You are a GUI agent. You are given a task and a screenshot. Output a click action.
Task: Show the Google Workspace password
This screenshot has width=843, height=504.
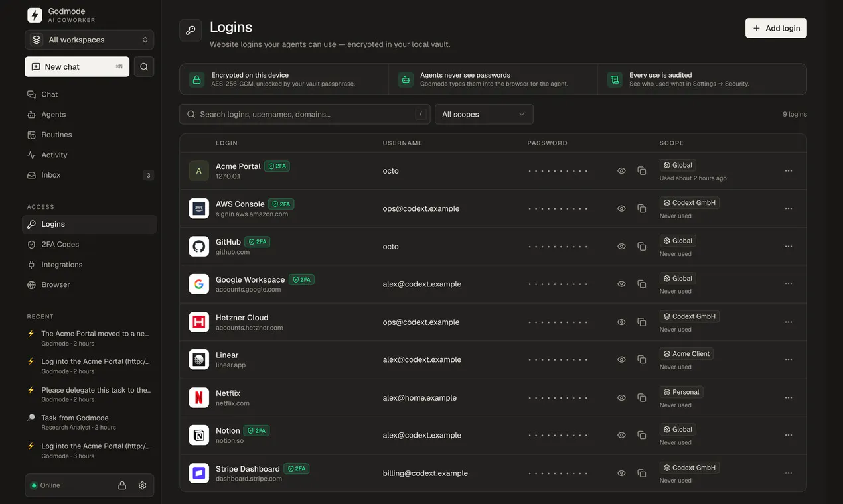click(621, 284)
